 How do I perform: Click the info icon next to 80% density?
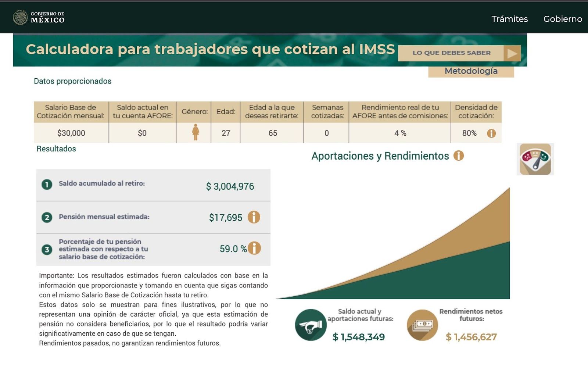[x=491, y=133]
